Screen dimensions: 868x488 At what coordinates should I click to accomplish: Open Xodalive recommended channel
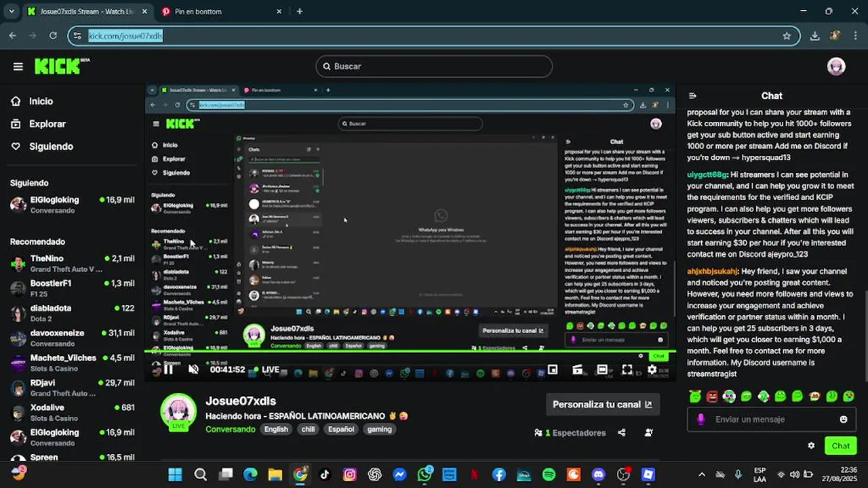(72, 412)
